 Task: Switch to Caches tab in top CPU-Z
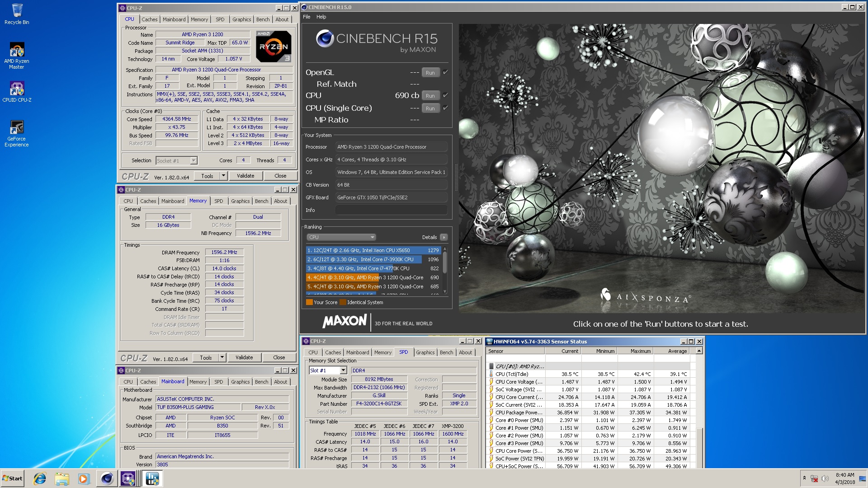tap(150, 19)
